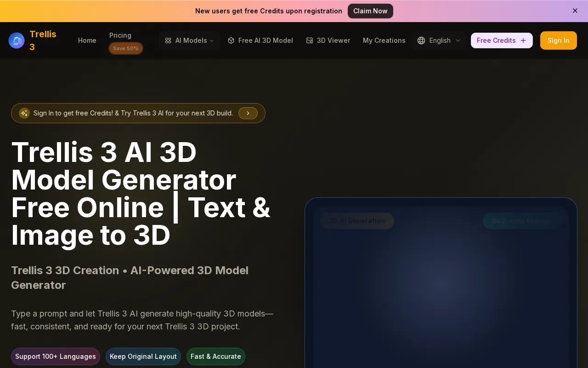Click the Sign In to get free Credits banner text

click(133, 113)
